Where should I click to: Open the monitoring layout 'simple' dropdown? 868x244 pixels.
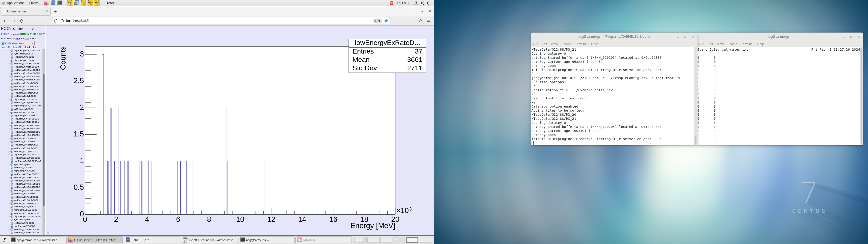coord(26,43)
